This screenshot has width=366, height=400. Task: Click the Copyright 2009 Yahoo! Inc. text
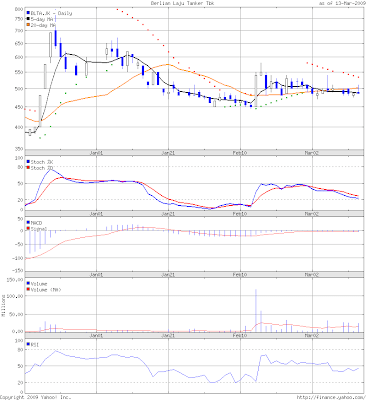point(36,397)
